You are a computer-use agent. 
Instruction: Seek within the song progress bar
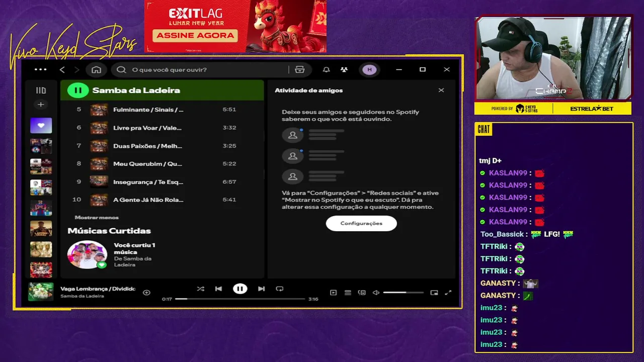[240, 299]
